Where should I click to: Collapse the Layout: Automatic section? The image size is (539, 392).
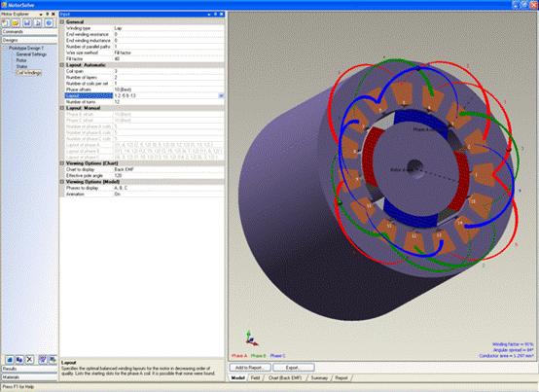62,65
